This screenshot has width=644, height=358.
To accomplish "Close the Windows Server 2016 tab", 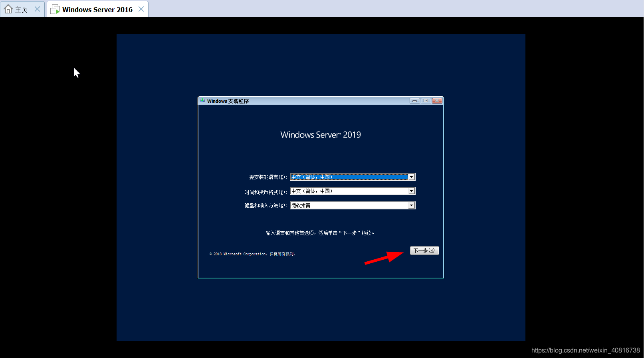I will (x=141, y=9).
